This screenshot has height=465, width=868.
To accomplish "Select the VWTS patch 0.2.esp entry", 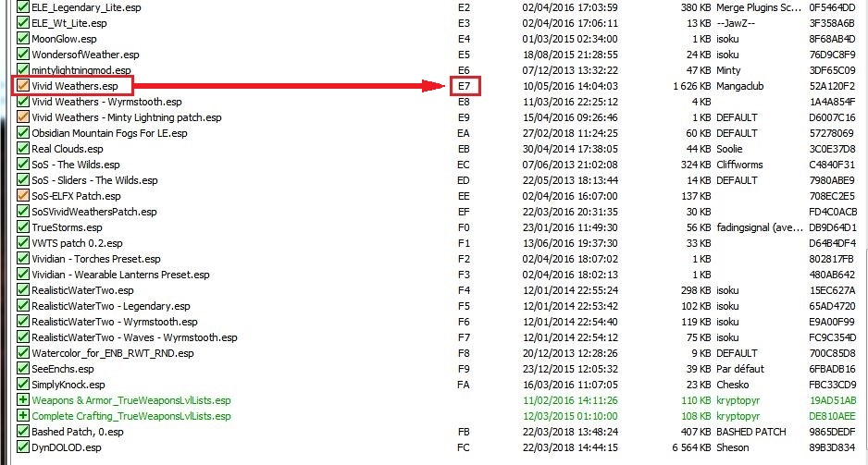I will pyautogui.click(x=77, y=243).
